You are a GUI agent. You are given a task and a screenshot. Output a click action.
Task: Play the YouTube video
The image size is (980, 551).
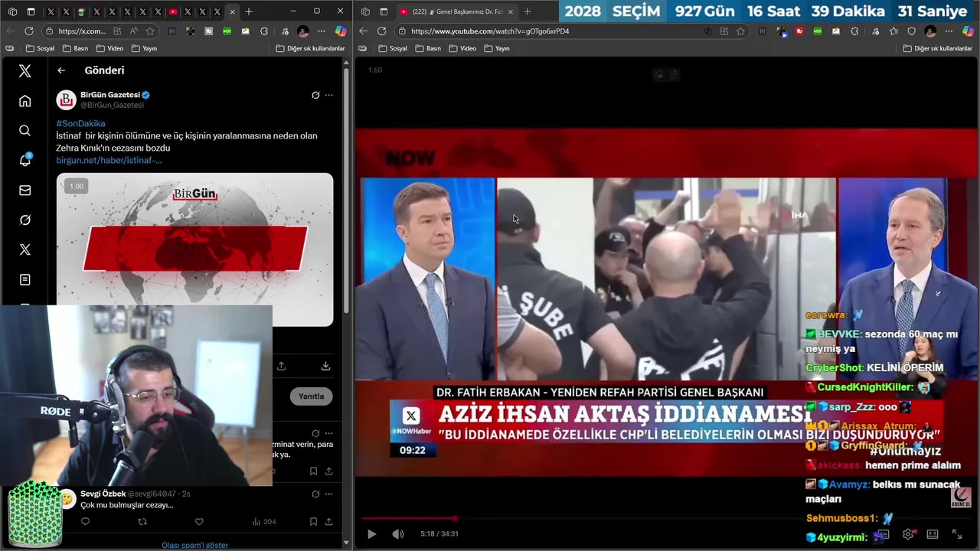(371, 533)
